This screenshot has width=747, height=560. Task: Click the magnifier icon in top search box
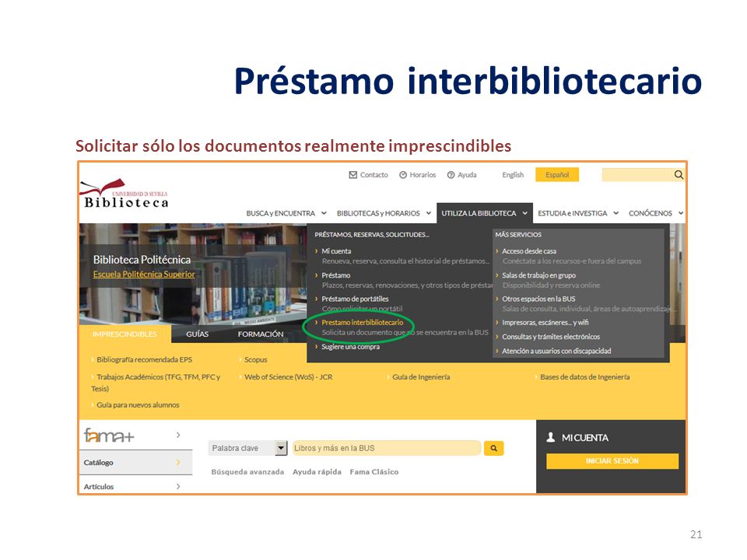point(679,175)
